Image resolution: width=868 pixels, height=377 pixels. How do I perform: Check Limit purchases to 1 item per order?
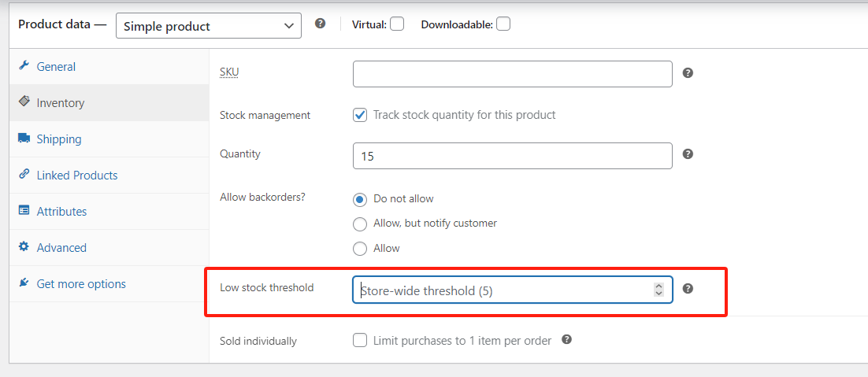point(360,341)
